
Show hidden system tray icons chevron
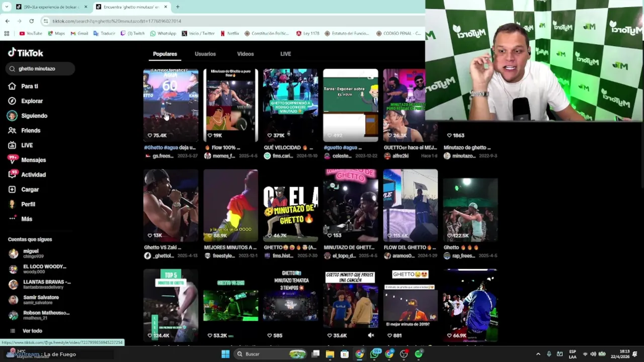coord(538,354)
